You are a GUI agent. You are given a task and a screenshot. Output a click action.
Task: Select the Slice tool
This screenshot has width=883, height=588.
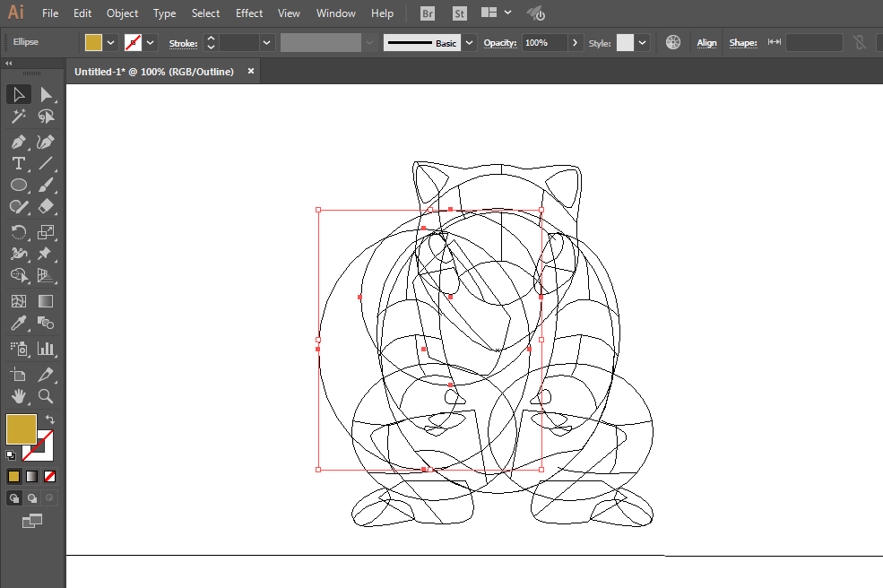point(46,375)
